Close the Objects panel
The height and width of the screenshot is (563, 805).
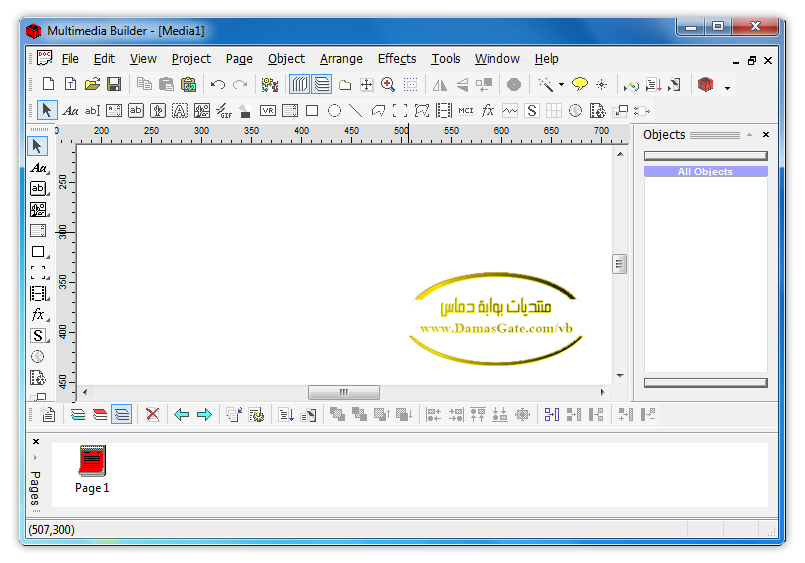pos(766,134)
